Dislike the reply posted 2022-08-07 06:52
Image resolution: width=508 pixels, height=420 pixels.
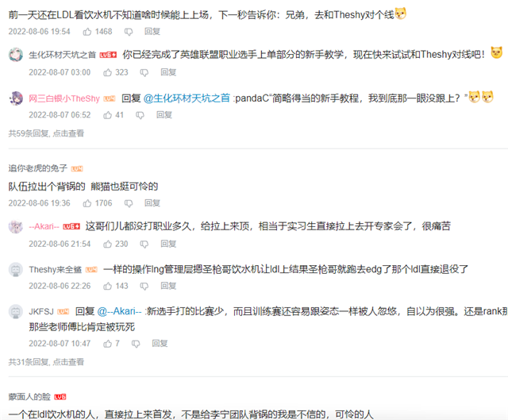click(x=140, y=115)
